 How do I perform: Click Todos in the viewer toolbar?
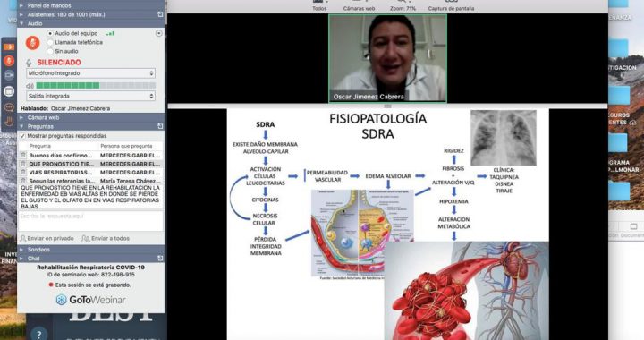coord(319,5)
